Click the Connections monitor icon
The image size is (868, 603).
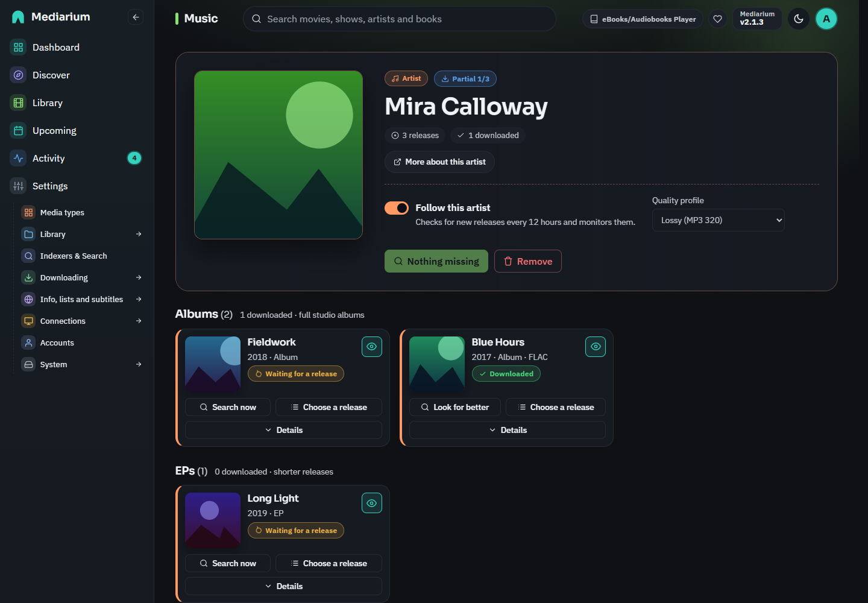28,321
